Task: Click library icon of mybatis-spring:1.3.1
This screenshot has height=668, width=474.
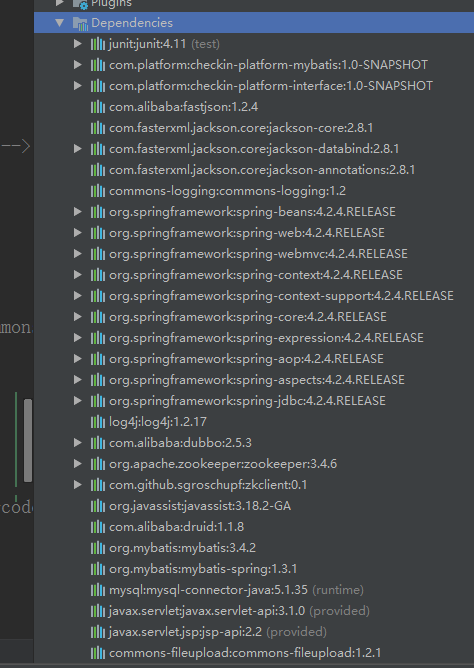Action: point(98,569)
